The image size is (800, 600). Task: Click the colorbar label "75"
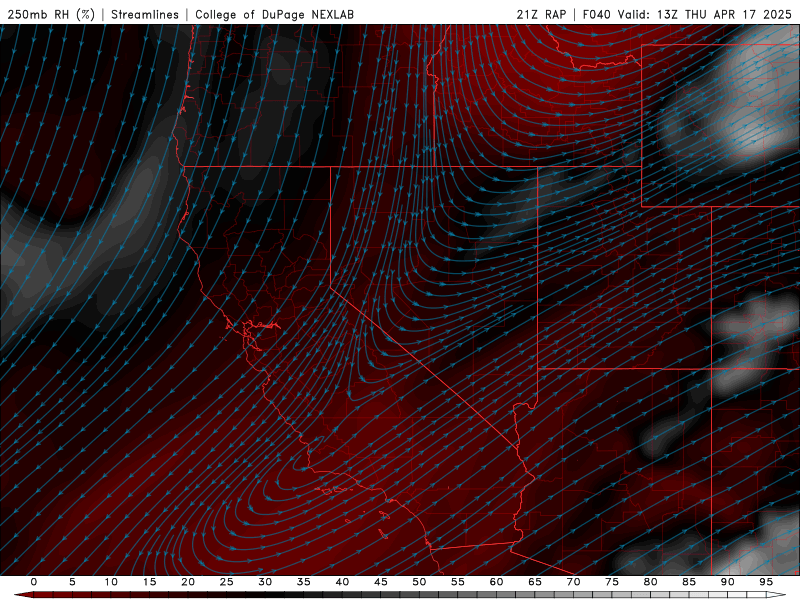coord(612,582)
